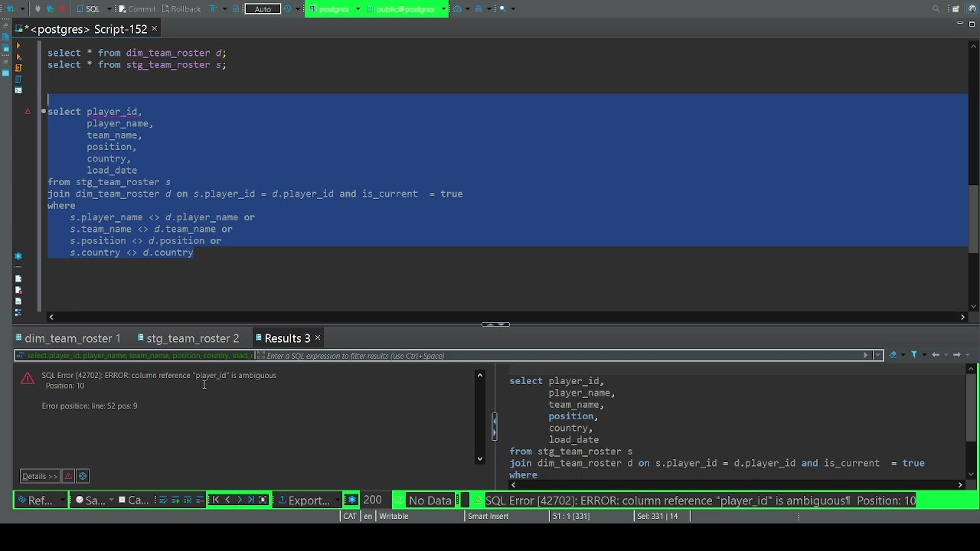Viewport: 980px width, 551px height.
Task: Click the red disconnect icon in toolbar
Action: pos(62,8)
